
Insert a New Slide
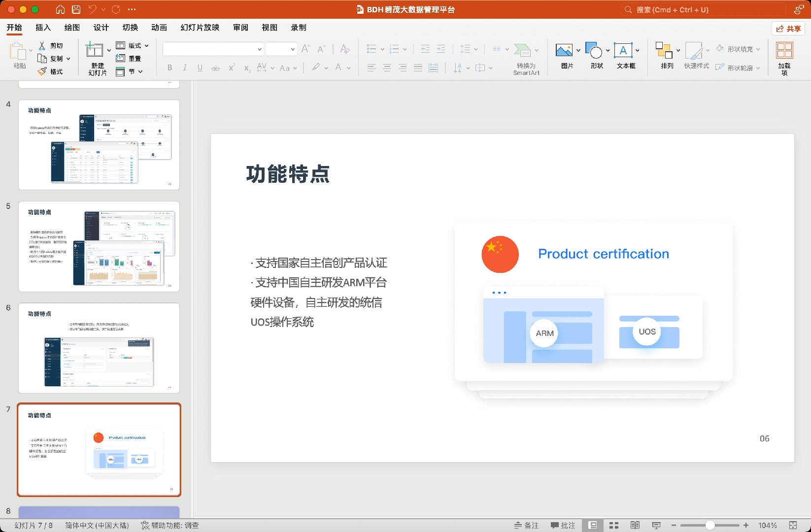click(x=98, y=58)
